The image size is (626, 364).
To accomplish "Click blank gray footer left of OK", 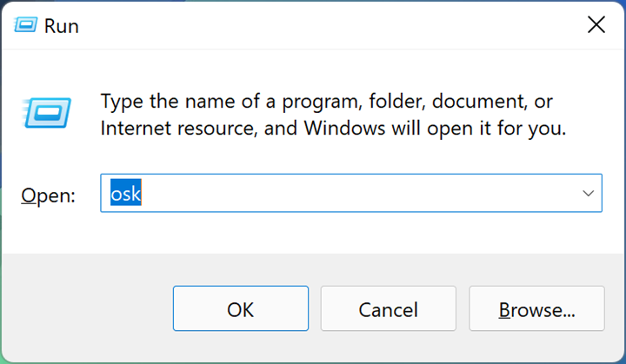I will click(88, 308).
